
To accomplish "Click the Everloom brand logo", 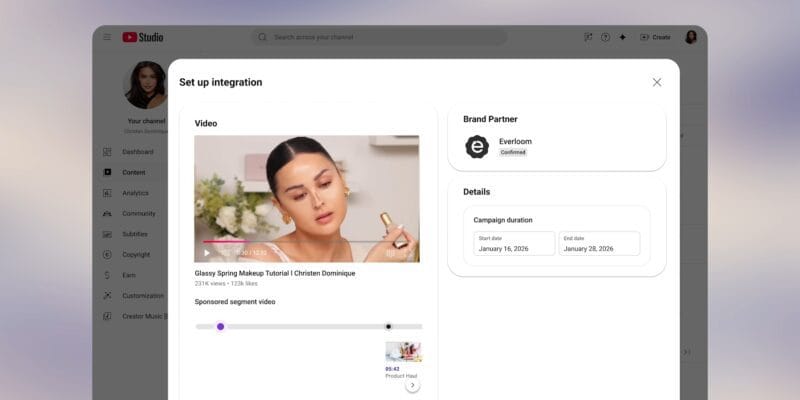I will [x=477, y=147].
